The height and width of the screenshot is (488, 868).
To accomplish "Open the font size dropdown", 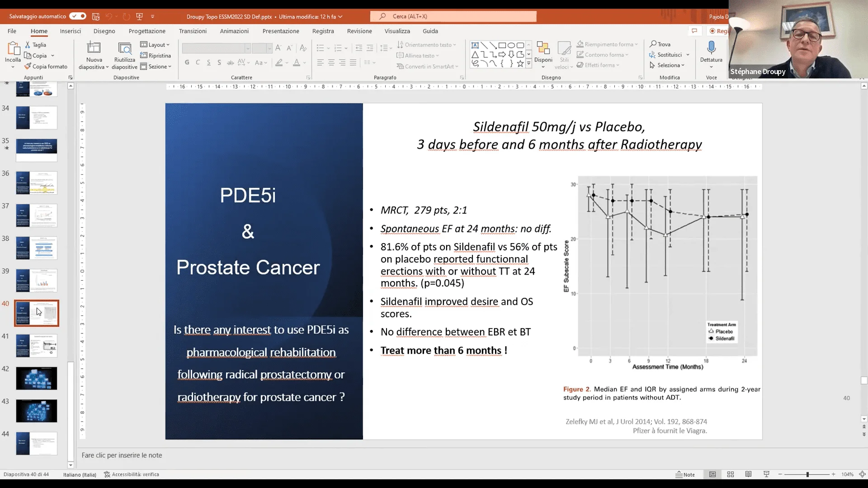I will point(269,48).
